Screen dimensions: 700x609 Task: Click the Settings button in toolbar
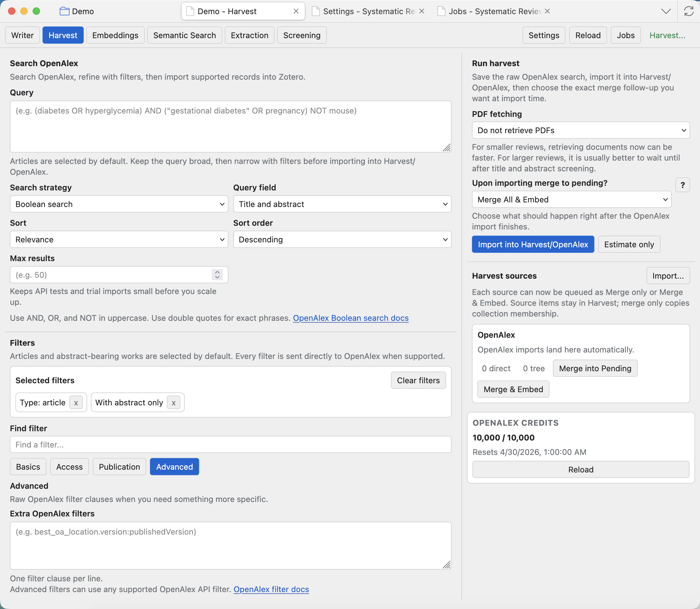pyautogui.click(x=544, y=35)
